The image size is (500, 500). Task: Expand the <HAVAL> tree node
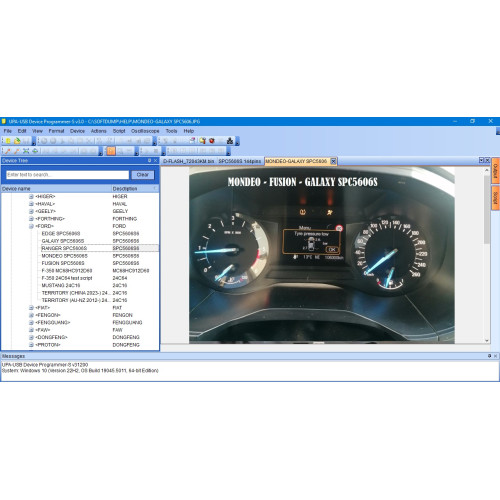point(31,204)
